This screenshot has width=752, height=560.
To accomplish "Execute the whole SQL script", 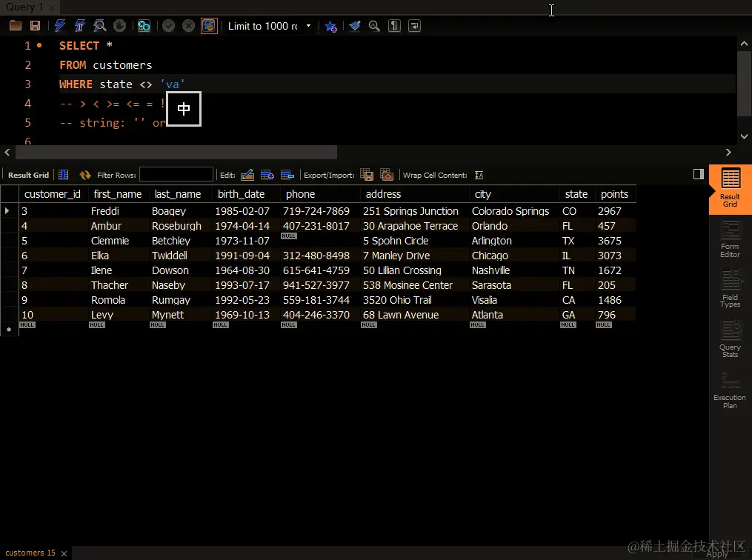I will pyautogui.click(x=59, y=26).
